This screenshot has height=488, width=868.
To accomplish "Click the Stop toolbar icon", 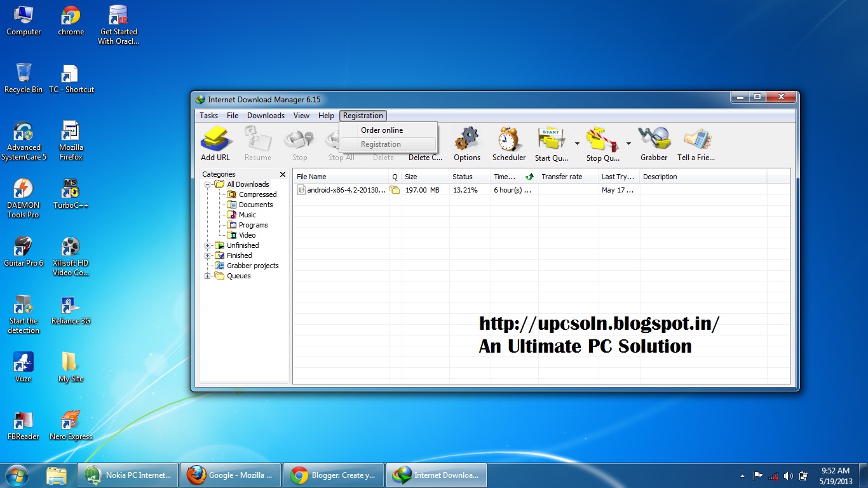I will pos(299,144).
